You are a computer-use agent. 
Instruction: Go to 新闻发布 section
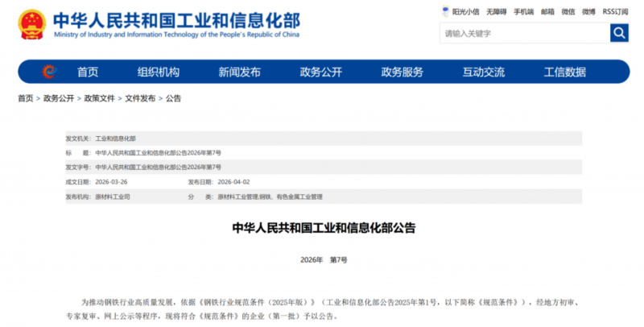tap(240, 72)
